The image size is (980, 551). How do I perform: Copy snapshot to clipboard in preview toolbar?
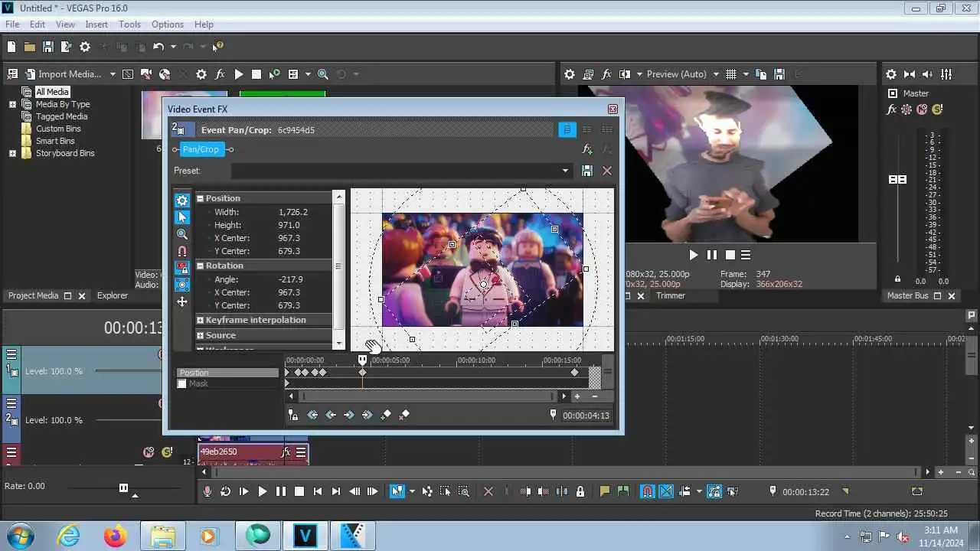[761, 74]
